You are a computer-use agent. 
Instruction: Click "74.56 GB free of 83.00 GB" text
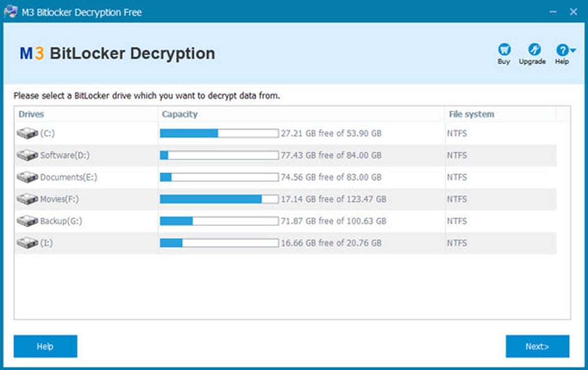[x=331, y=177]
